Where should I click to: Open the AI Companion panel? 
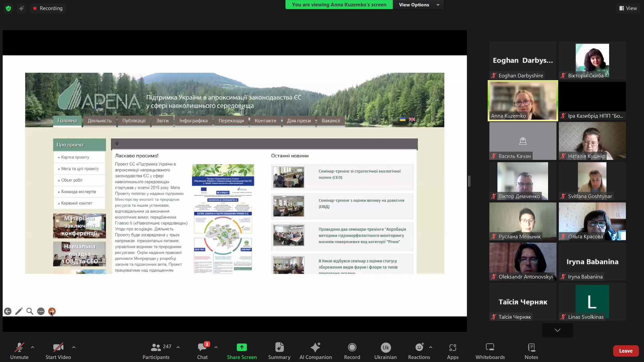point(315,351)
